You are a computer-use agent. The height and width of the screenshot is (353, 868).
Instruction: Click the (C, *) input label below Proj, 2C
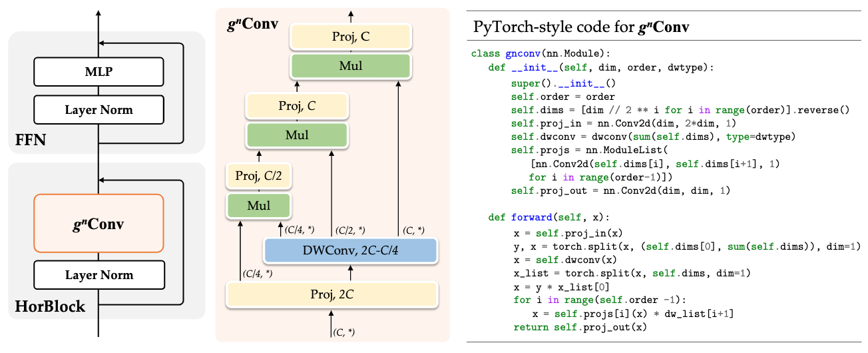click(345, 332)
